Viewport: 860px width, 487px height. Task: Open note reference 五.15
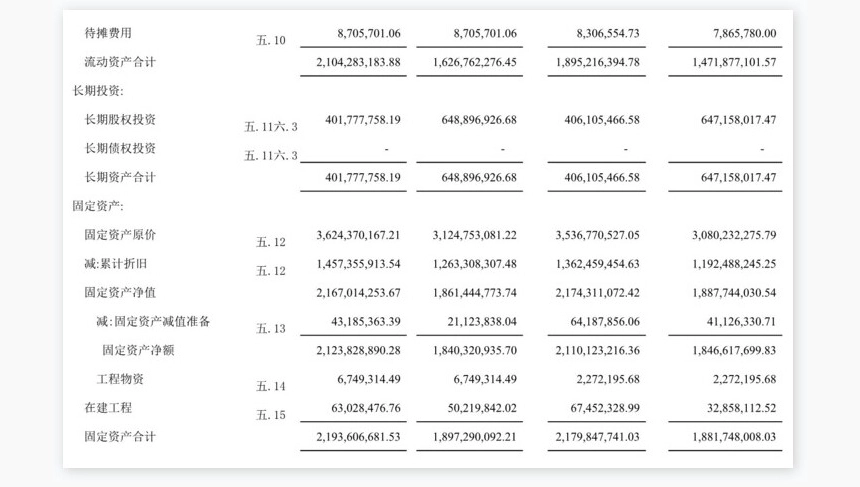click(271, 415)
